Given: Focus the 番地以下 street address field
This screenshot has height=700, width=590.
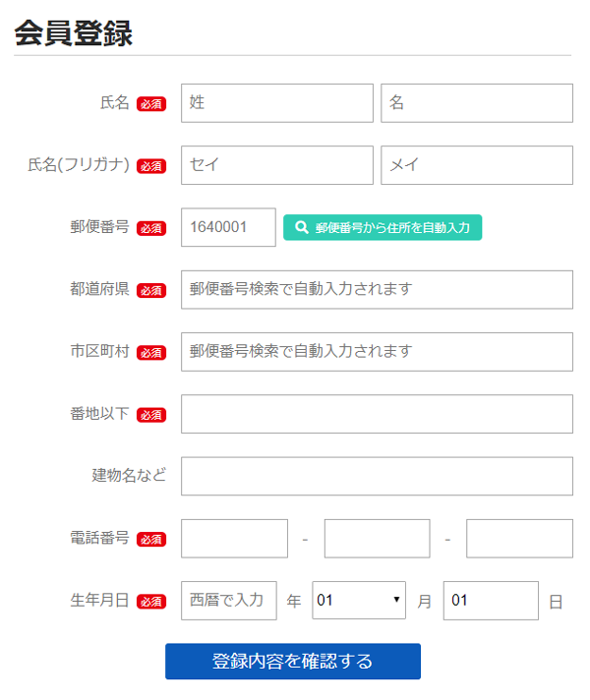Looking at the screenshot, I should pyautogui.click(x=377, y=414).
